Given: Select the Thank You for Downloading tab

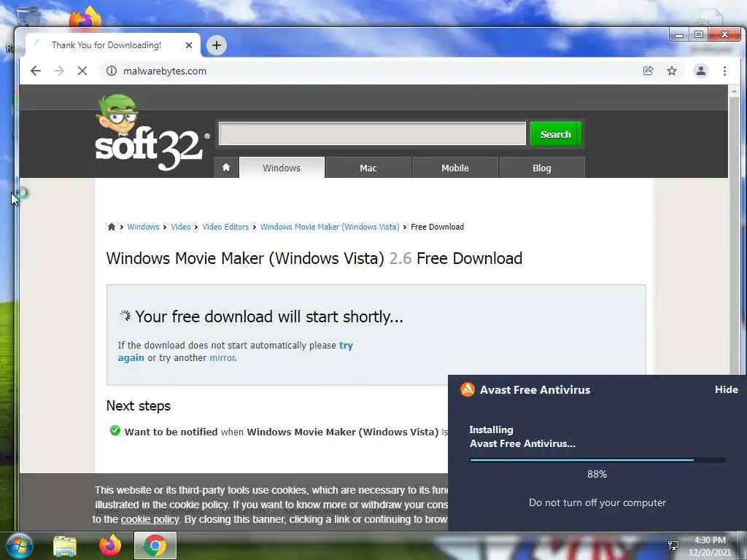Looking at the screenshot, I should click(112, 45).
